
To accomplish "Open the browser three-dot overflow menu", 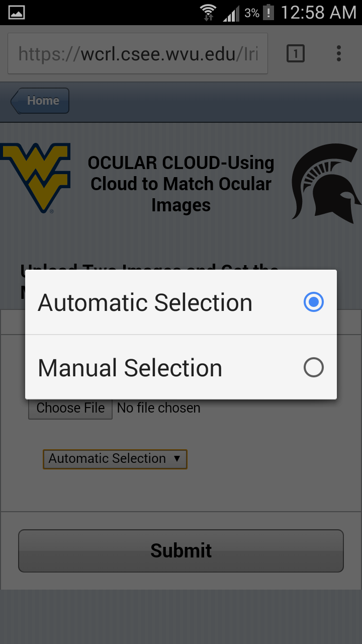I will tap(339, 53).
